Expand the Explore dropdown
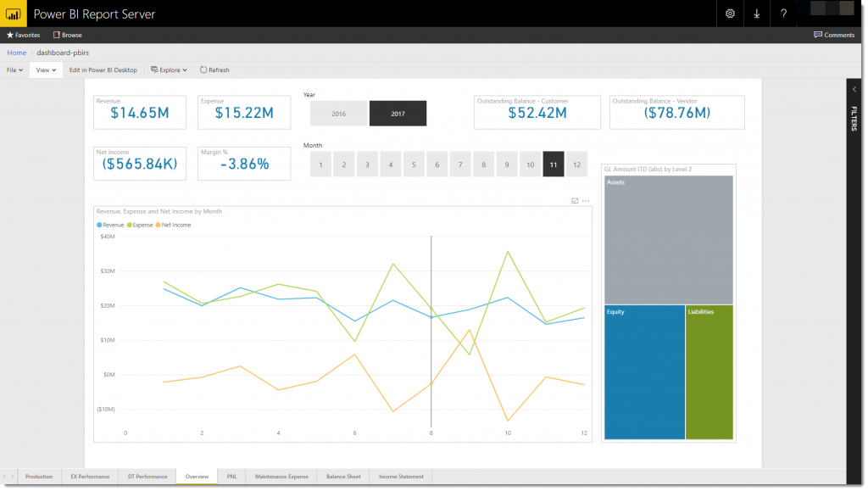Viewport: 868px width, 491px height. point(169,70)
